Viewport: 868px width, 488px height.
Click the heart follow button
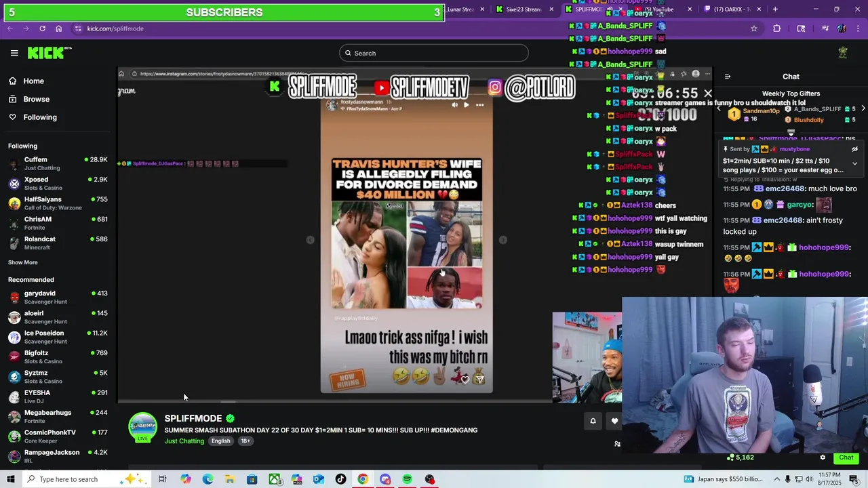tap(614, 421)
